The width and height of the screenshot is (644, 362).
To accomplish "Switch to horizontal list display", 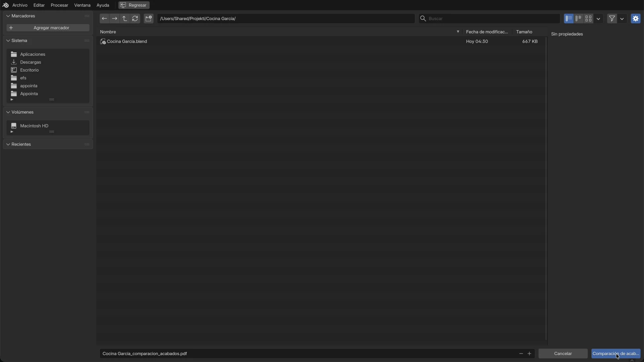I will [579, 19].
